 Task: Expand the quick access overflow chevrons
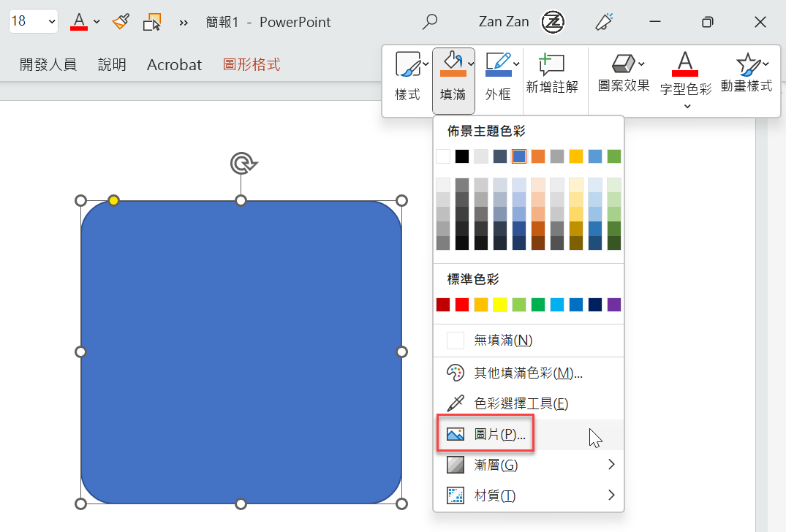[x=184, y=23]
